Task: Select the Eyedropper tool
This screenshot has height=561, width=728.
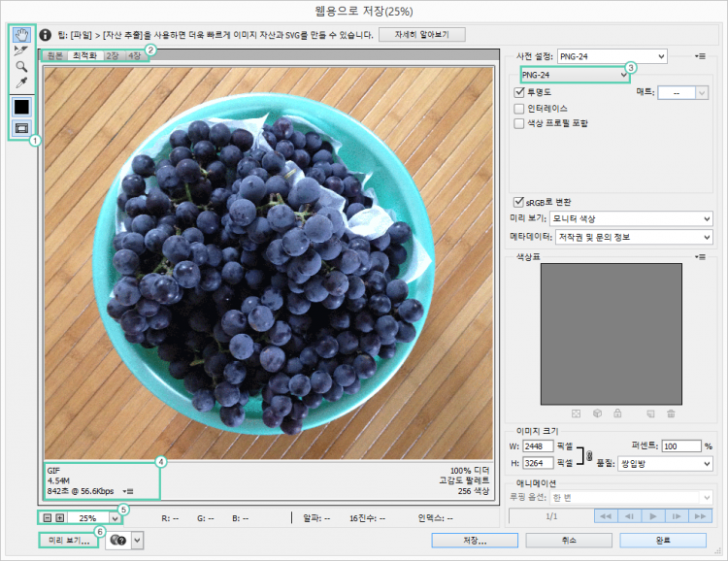Action: 20,82
